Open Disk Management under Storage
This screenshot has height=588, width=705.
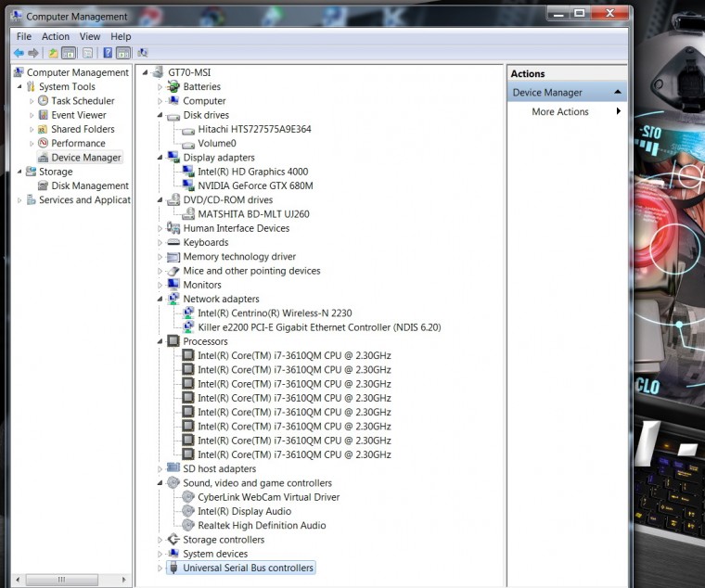coord(90,185)
